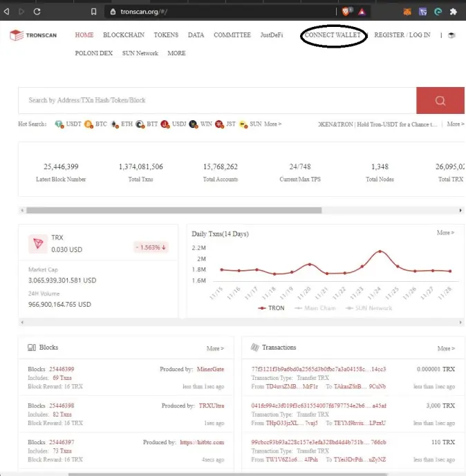Click the bookmark icon in toolbar

(93, 12)
